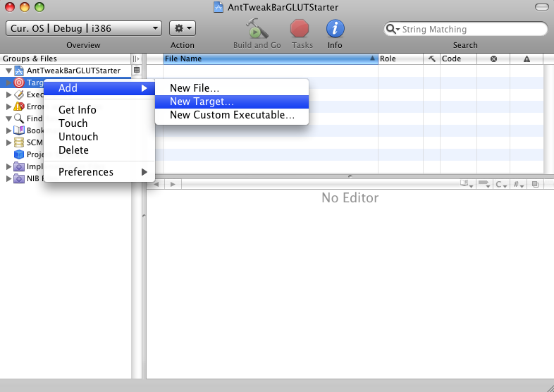Click the SCM database icon in sidebar

click(20, 142)
